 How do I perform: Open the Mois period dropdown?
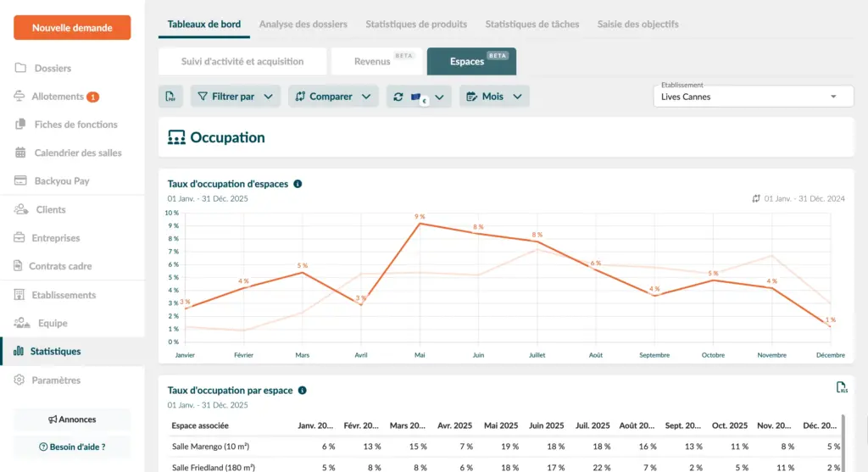tap(494, 97)
